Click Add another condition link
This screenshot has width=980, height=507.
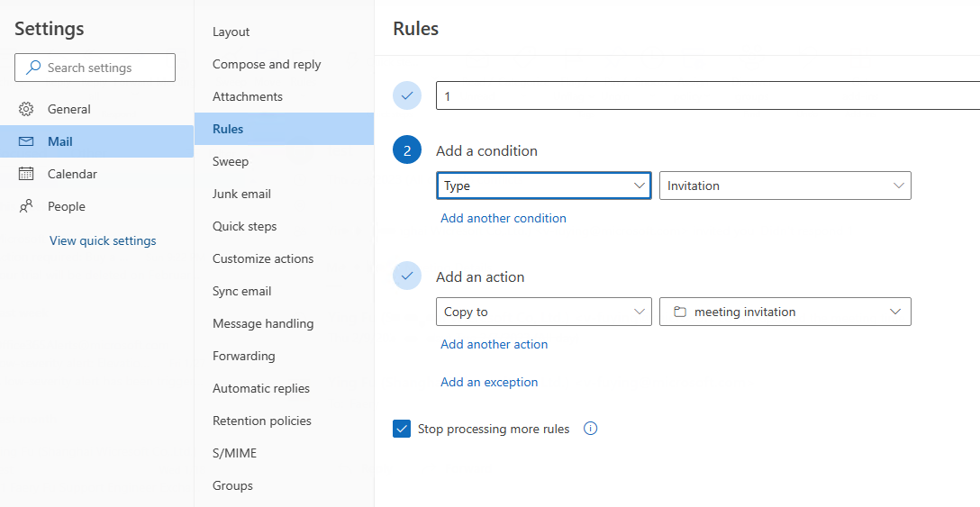tap(504, 218)
